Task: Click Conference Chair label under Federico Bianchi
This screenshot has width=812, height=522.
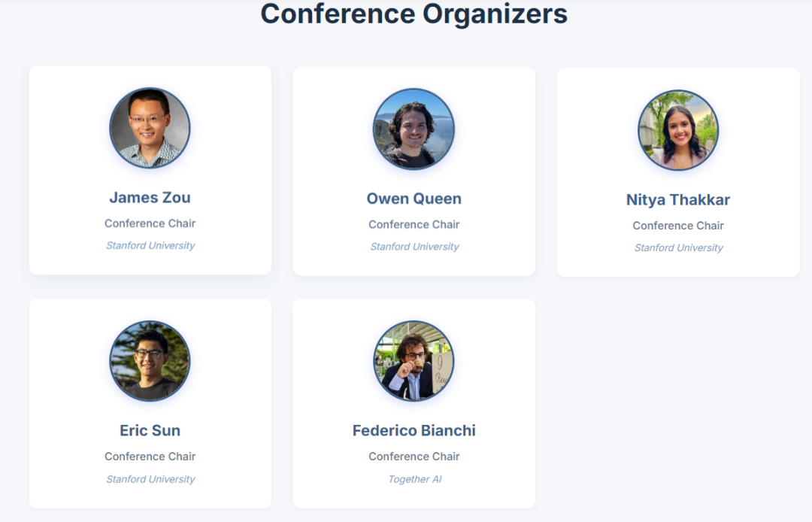Action: pyautogui.click(x=414, y=457)
